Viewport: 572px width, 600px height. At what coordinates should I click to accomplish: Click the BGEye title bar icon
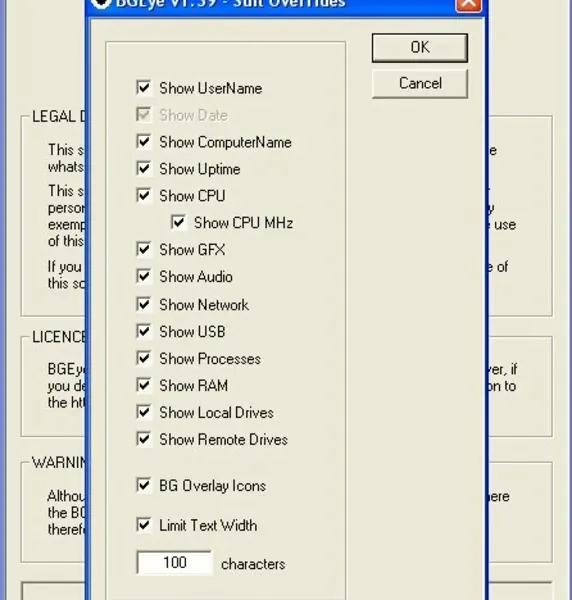101,3
